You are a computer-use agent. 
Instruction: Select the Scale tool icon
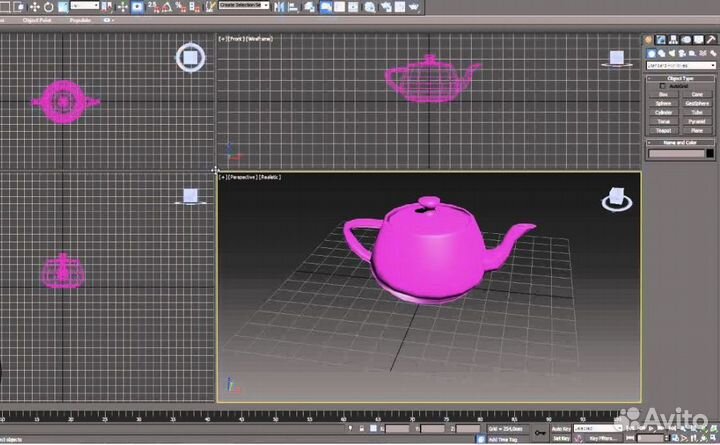63,7
